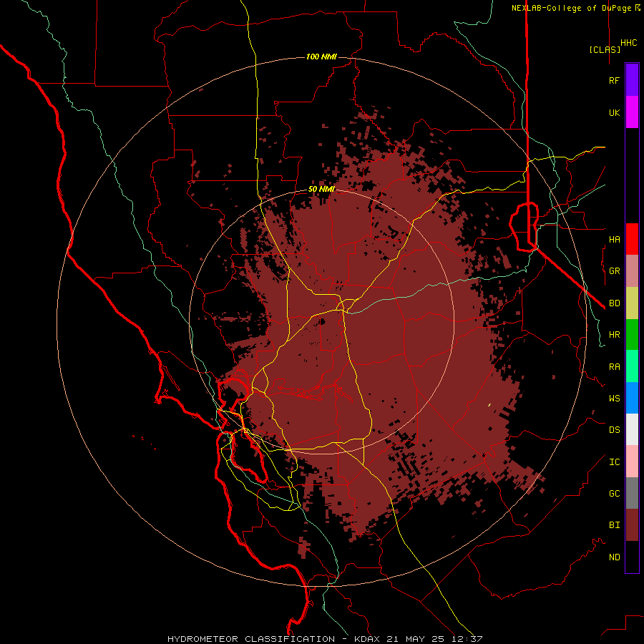This screenshot has width=644, height=644.
Task: Click the BI brown legend swatch
Action: tap(632, 525)
